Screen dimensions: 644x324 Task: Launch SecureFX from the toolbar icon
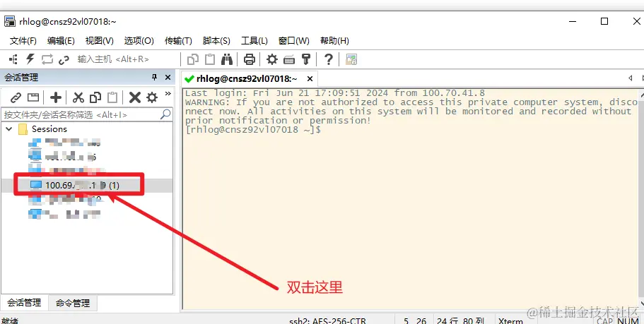[351, 59]
